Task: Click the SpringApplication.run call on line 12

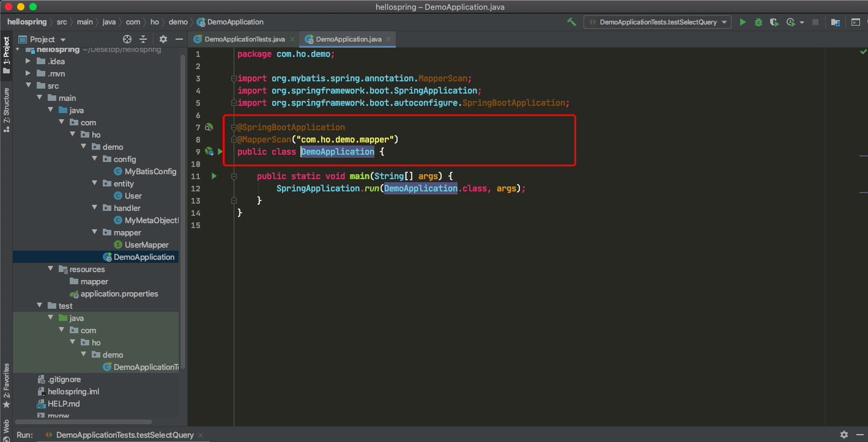Action: pyautogui.click(x=328, y=188)
